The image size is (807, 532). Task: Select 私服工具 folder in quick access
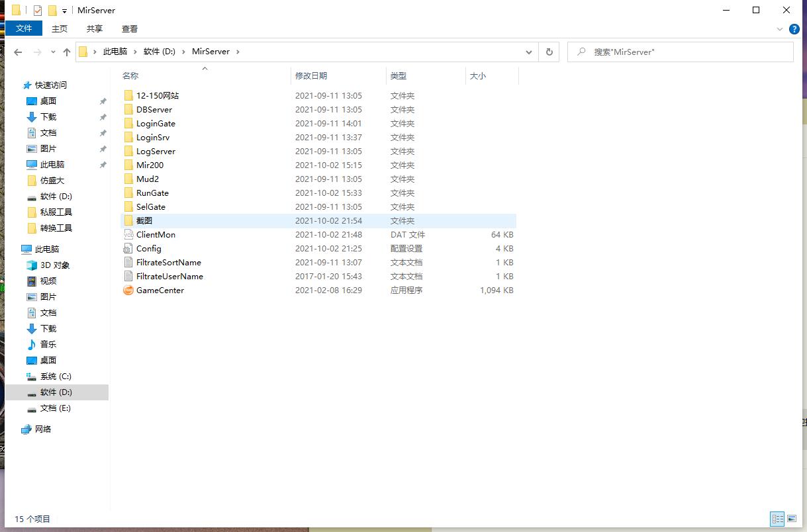56,212
